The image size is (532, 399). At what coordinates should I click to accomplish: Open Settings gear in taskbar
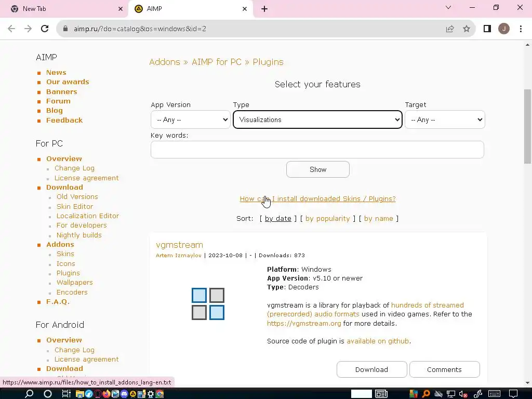coord(150,394)
